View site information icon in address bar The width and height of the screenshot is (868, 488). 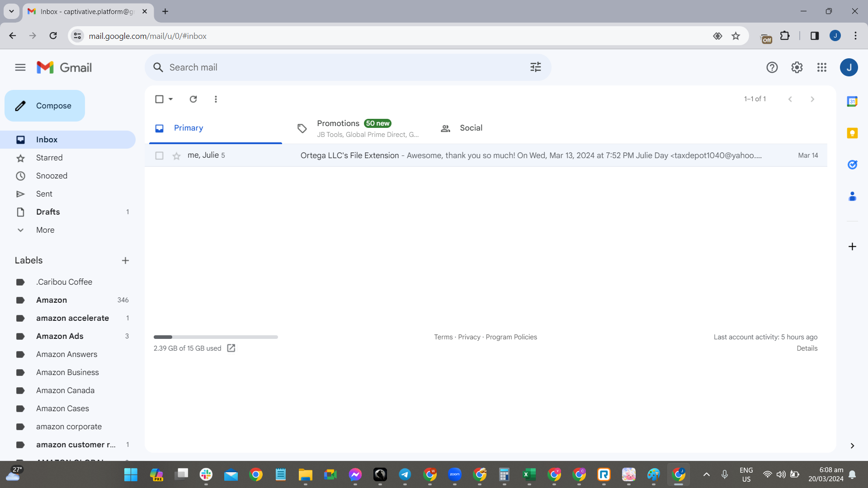click(x=78, y=36)
